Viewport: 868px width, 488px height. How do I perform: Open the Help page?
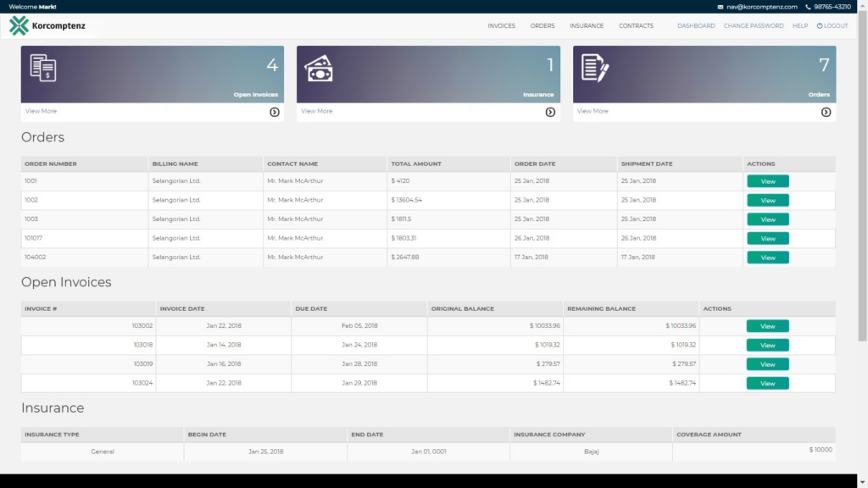799,25
